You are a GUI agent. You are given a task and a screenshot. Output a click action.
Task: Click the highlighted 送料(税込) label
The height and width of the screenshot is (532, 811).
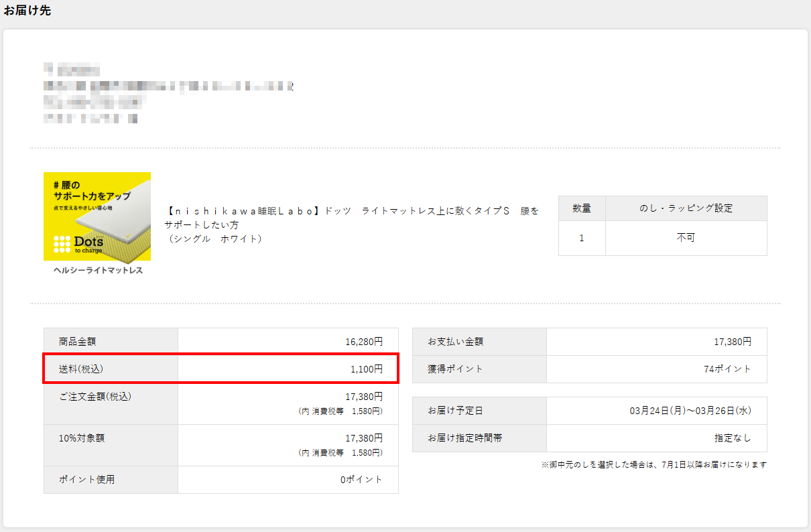[81, 369]
